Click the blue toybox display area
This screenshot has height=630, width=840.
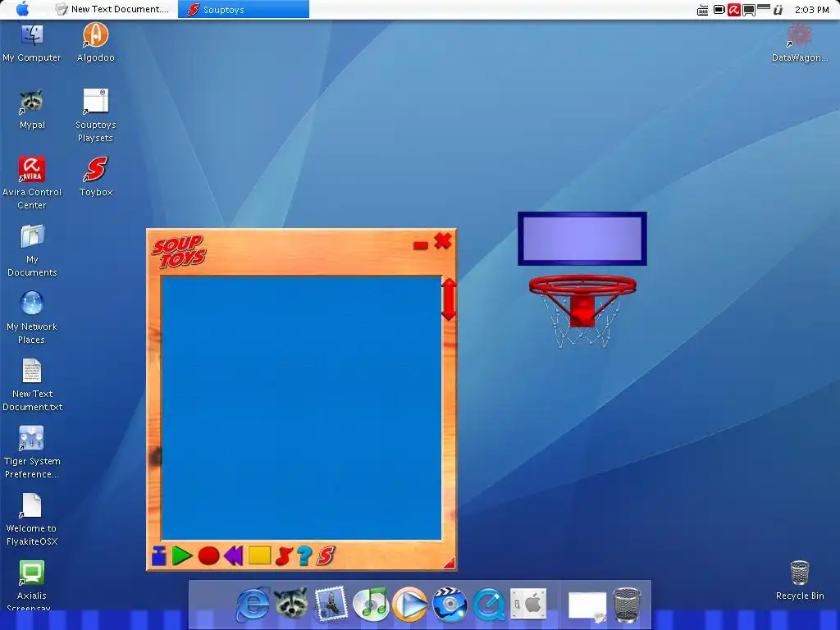coord(301,409)
